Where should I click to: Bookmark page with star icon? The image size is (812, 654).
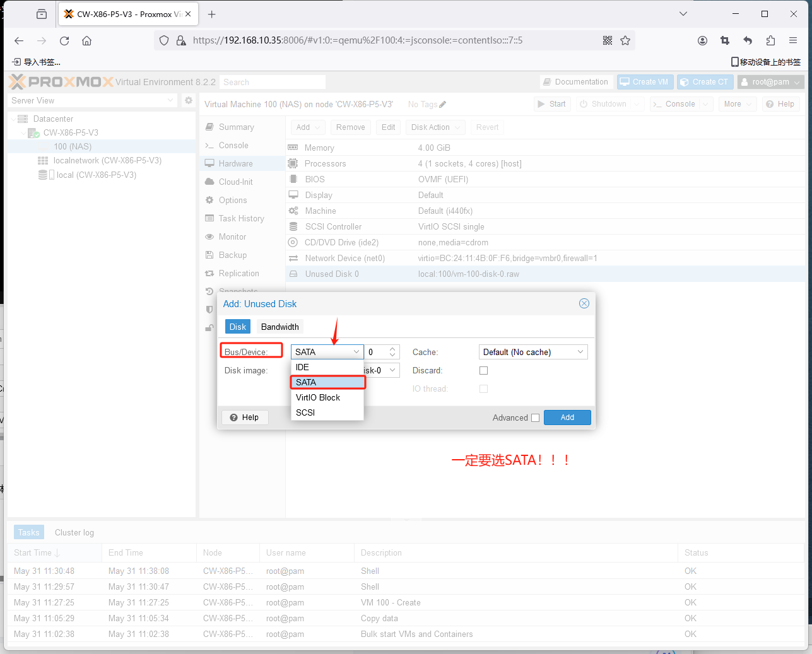coord(625,40)
